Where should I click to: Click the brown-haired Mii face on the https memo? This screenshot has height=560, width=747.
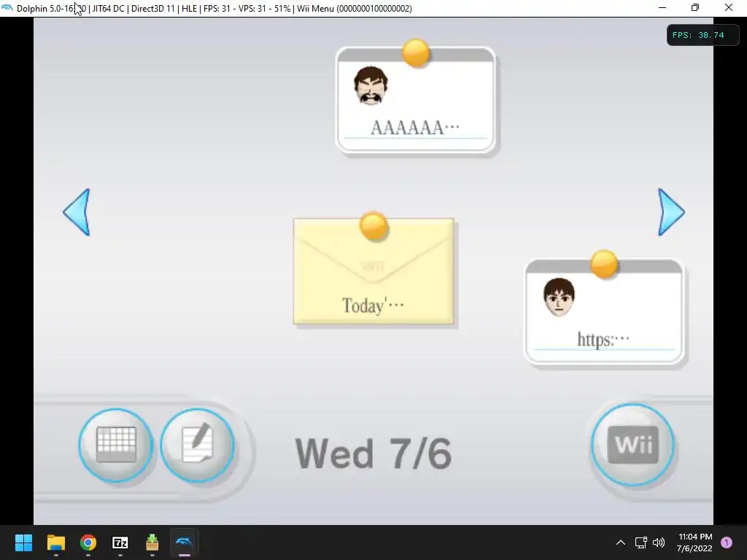(x=559, y=297)
